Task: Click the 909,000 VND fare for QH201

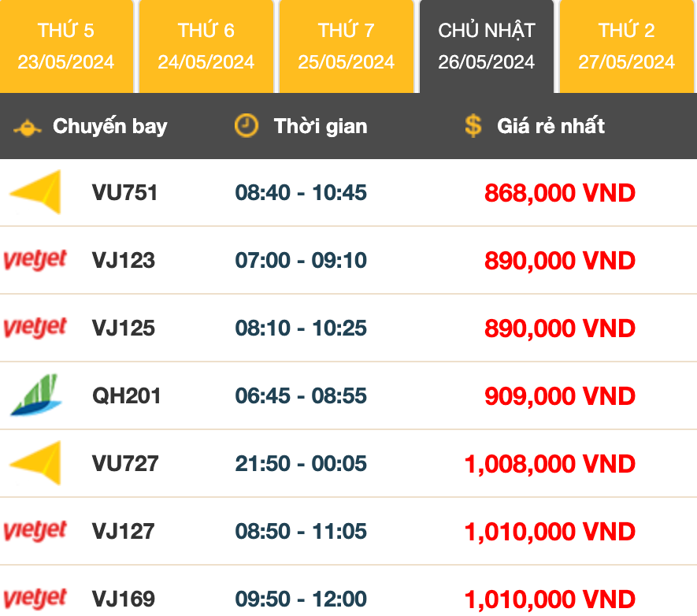Action: click(x=561, y=395)
